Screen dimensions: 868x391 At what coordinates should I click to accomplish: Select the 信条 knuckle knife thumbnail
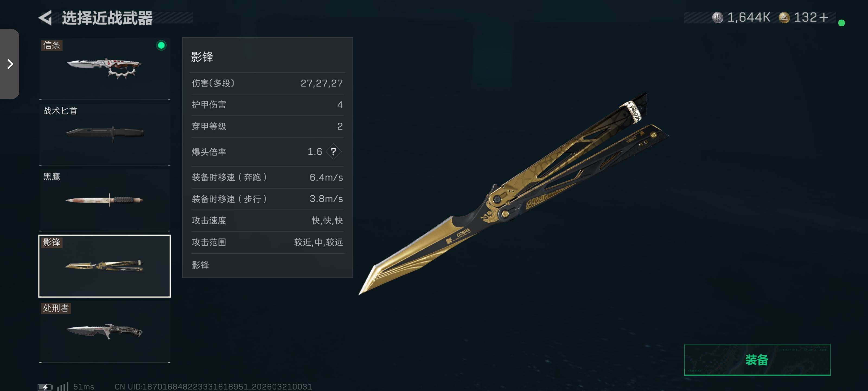pos(104,69)
